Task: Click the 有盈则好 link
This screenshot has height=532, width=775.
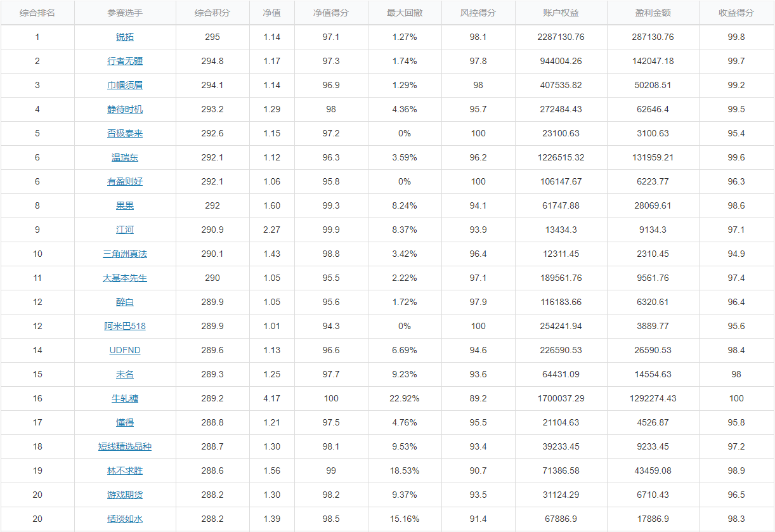Action: pos(125,182)
